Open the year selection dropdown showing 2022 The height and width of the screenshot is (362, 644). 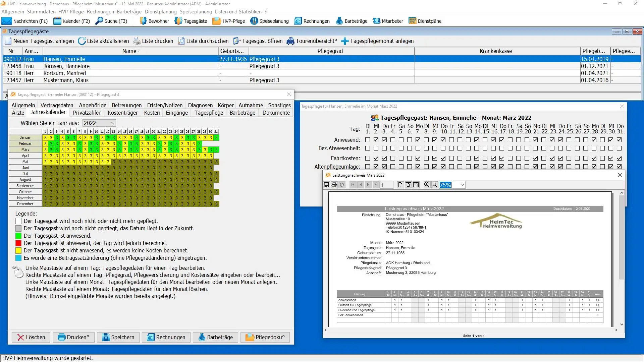tap(113, 123)
